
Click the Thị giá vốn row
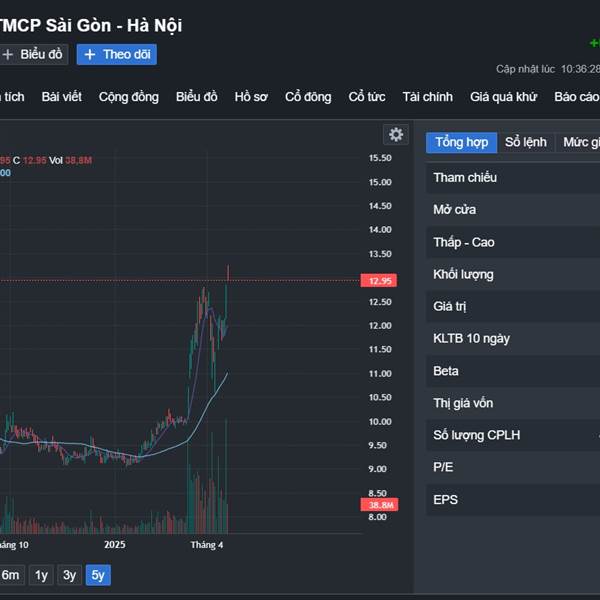click(x=513, y=403)
